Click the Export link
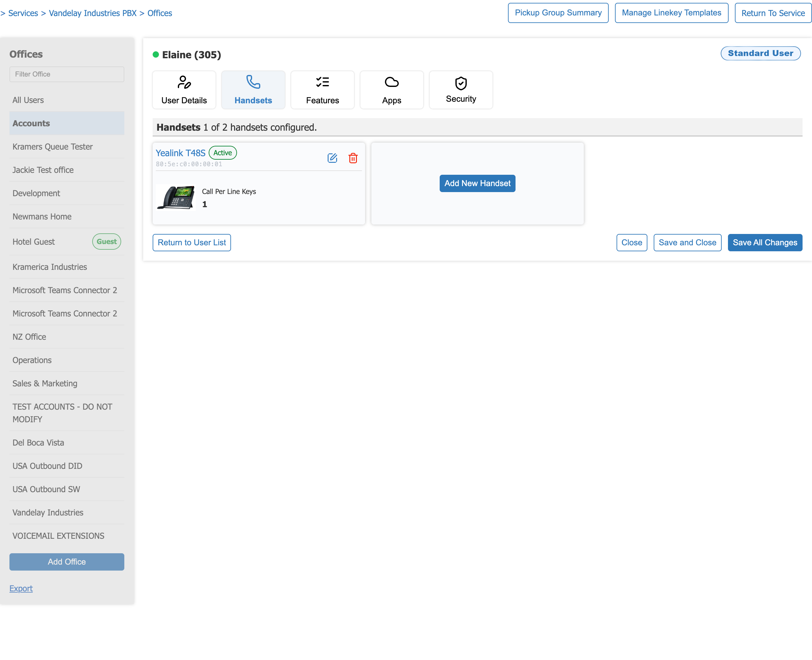The width and height of the screenshot is (812, 660). click(21, 588)
